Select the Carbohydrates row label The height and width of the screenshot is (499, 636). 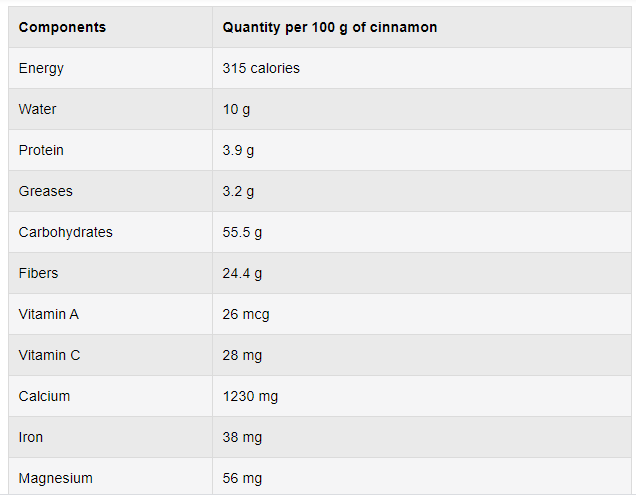[x=65, y=232]
